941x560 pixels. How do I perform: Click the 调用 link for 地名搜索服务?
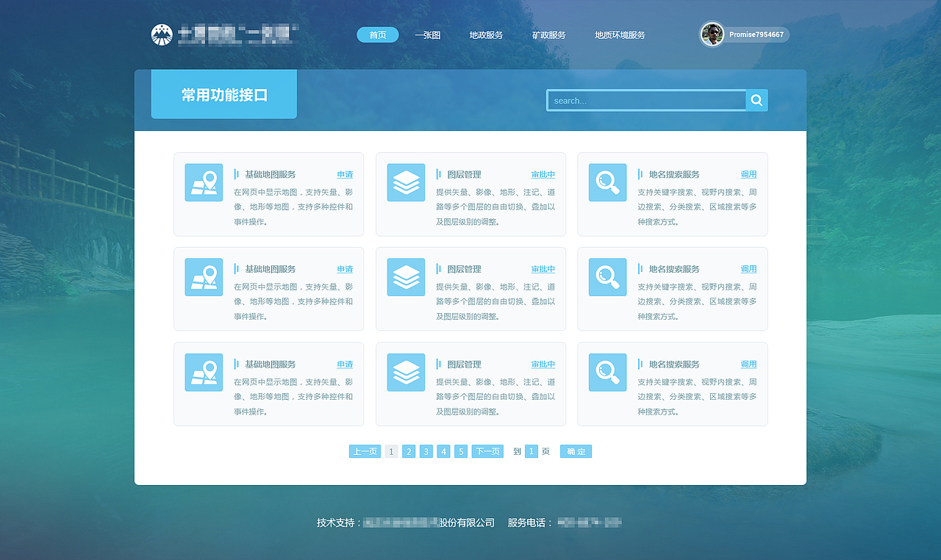pyautogui.click(x=748, y=174)
